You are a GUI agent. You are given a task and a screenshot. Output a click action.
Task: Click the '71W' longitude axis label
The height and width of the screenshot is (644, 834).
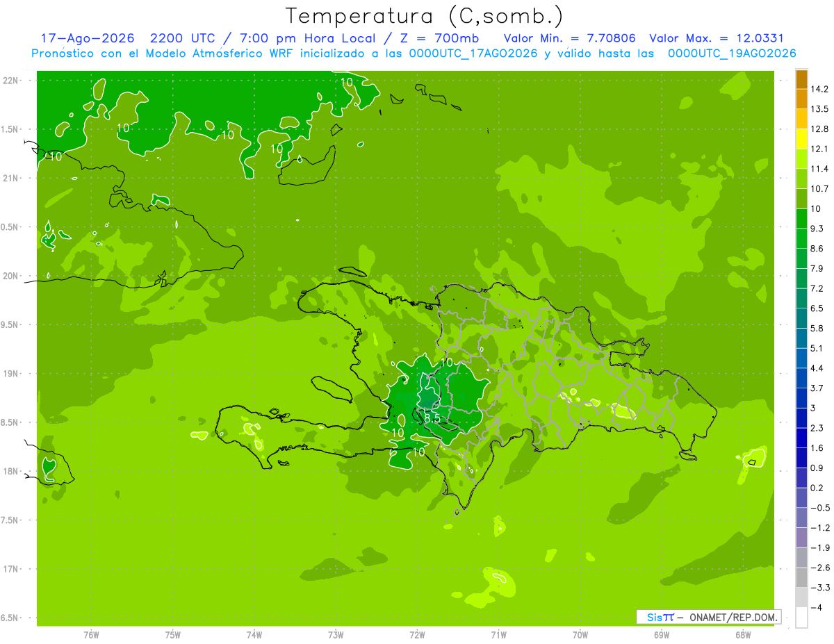pos(498,635)
